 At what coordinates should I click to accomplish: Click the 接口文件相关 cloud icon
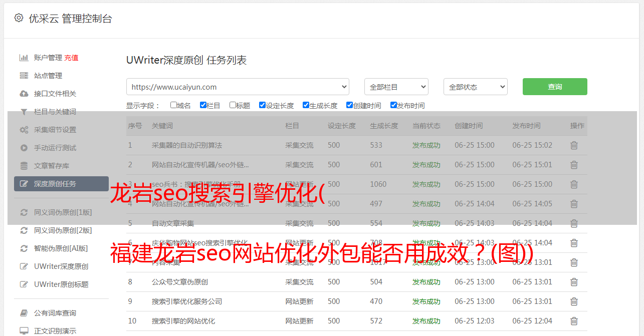[x=24, y=94]
